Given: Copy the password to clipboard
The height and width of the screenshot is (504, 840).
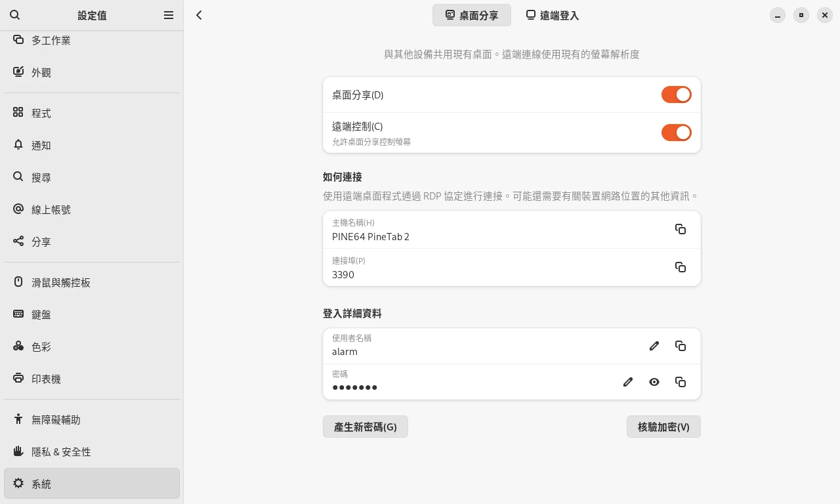Looking at the screenshot, I should tap(681, 382).
